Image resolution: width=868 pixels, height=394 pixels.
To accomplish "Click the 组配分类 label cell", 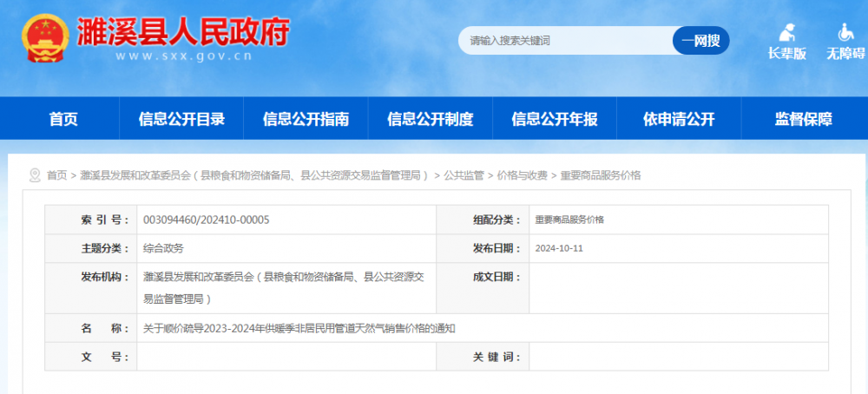I will tap(483, 220).
